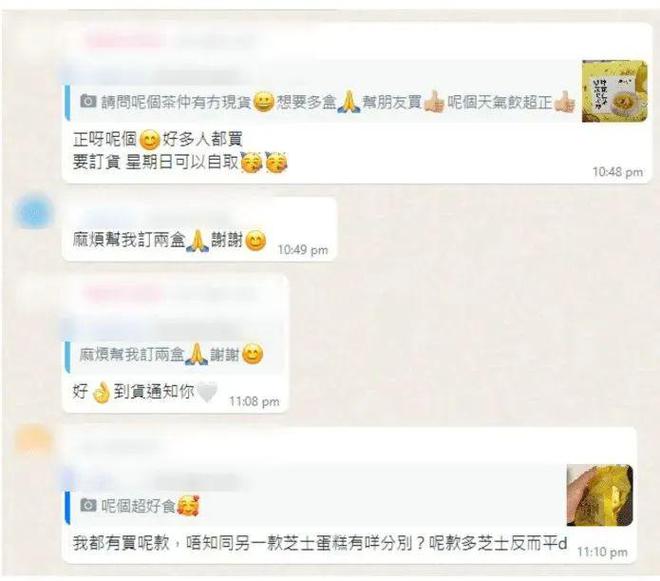
Task: Click the 10:48 pm timestamp
Action: (617, 172)
